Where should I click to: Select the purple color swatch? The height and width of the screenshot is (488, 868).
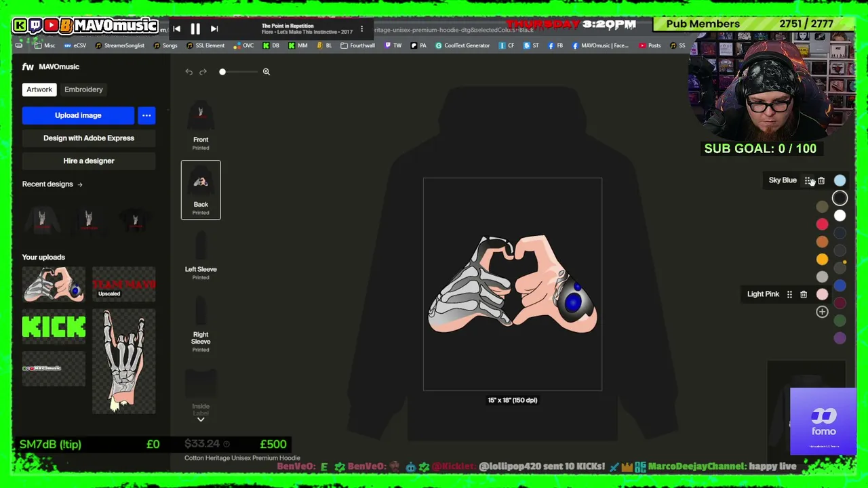tap(840, 339)
